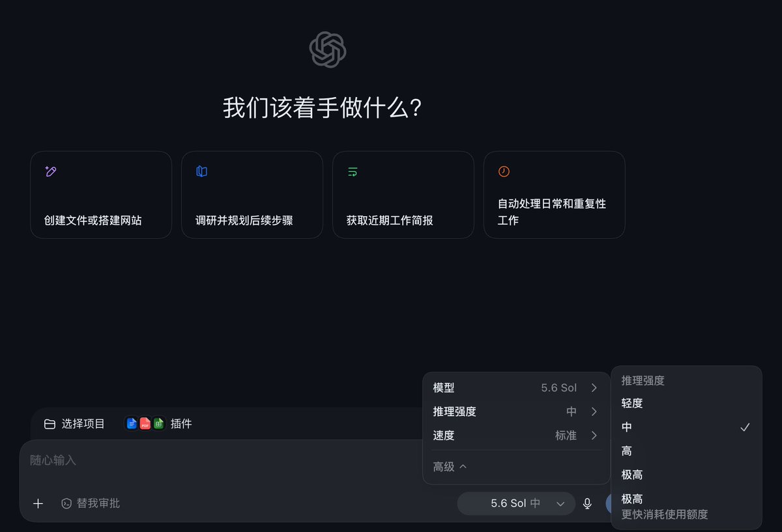
Task: Toggle the 替我审批 shield option
Action: click(91, 503)
